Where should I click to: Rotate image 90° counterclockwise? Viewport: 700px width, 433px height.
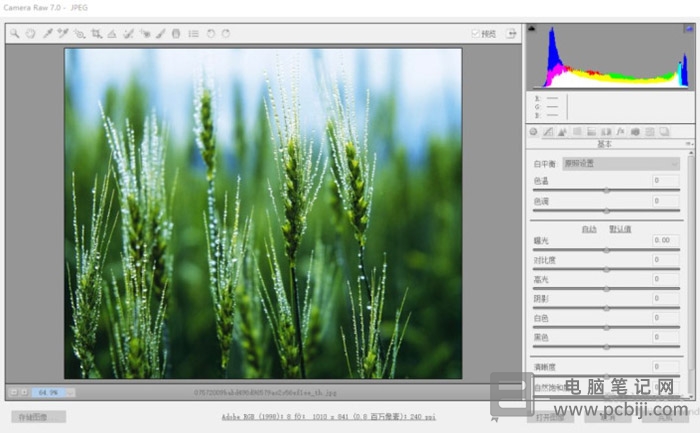210,33
